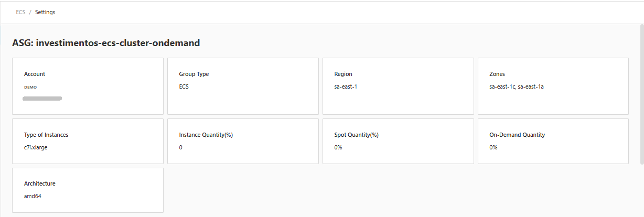This screenshot has width=644, height=217.
Task: Click the Instance Quantity(%) label
Action: [x=206, y=135]
